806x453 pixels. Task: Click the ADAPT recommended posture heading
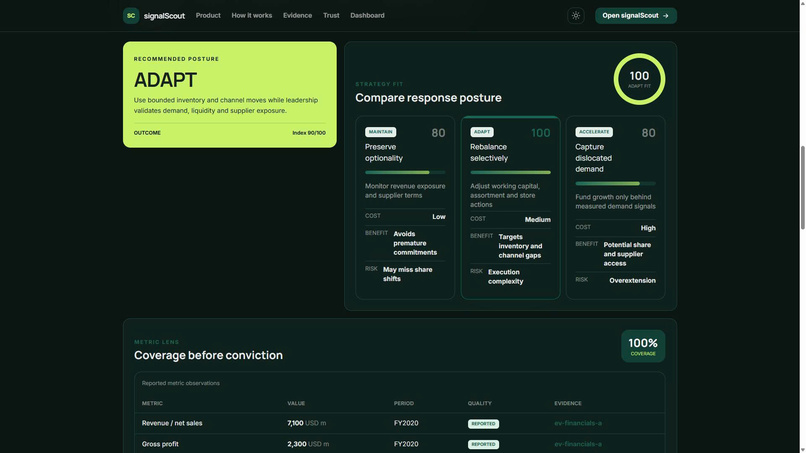tap(165, 80)
